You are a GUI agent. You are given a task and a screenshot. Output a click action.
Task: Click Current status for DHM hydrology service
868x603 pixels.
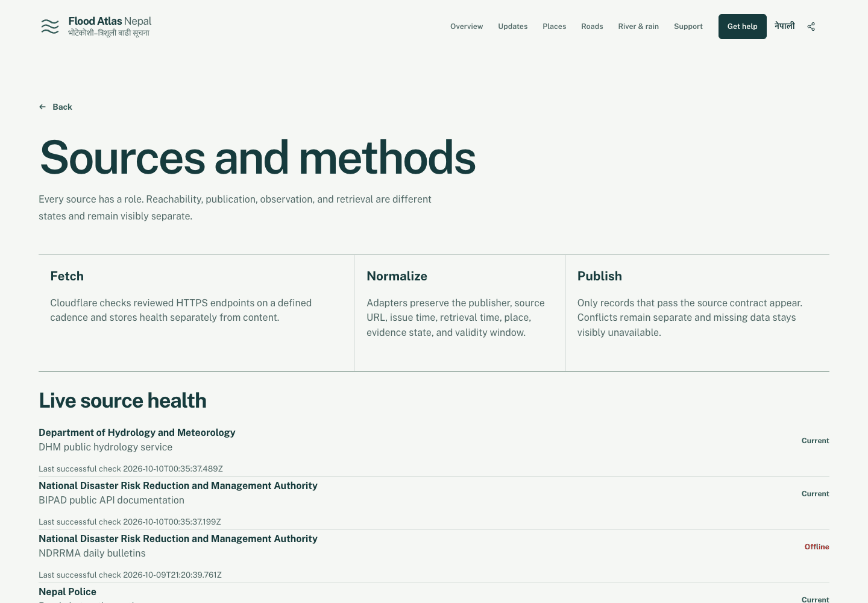point(816,441)
